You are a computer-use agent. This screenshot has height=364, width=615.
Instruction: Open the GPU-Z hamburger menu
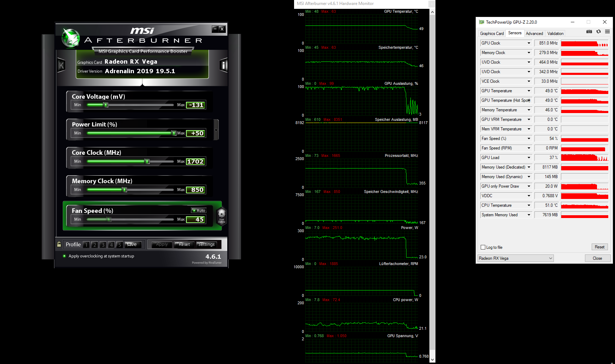click(x=607, y=31)
